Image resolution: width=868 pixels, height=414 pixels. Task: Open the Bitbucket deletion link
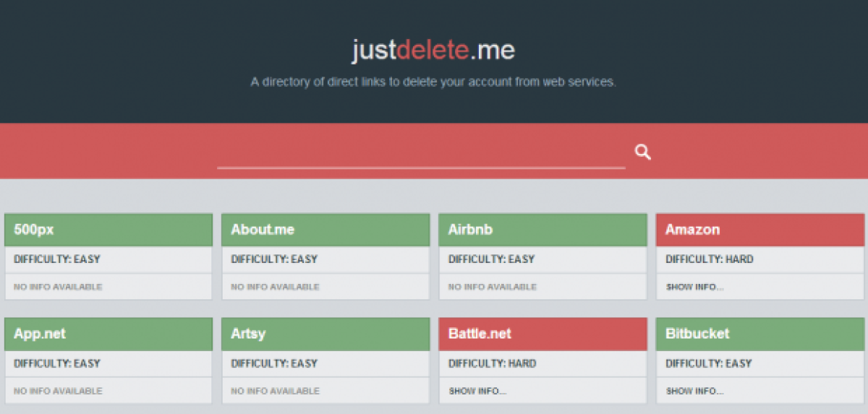(697, 334)
